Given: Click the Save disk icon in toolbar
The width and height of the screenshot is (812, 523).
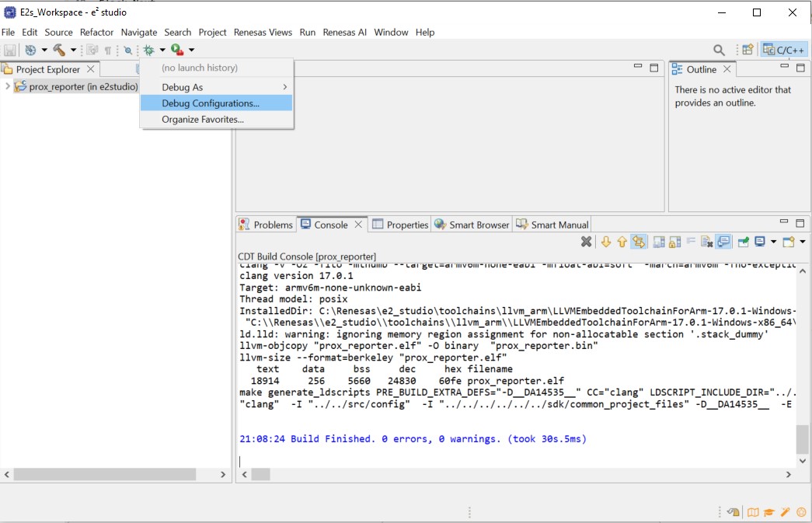Looking at the screenshot, I should click(x=10, y=51).
